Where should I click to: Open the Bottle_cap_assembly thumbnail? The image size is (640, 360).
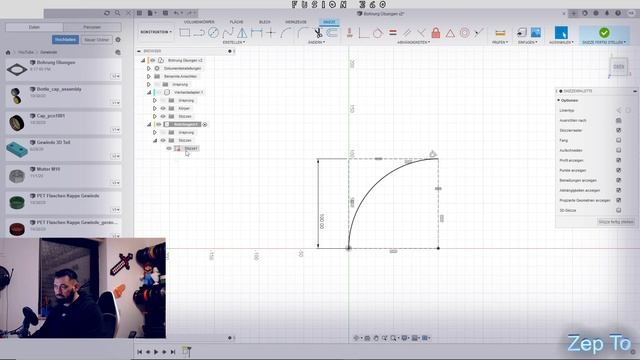tap(16, 96)
